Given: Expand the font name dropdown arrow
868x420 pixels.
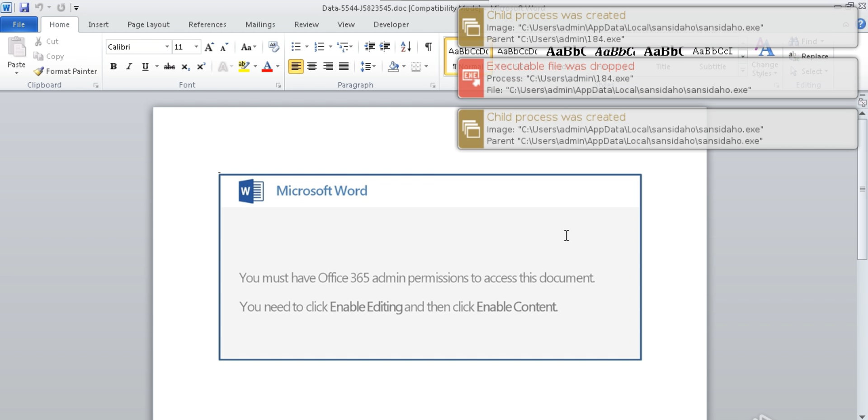Looking at the screenshot, I should tap(167, 47).
